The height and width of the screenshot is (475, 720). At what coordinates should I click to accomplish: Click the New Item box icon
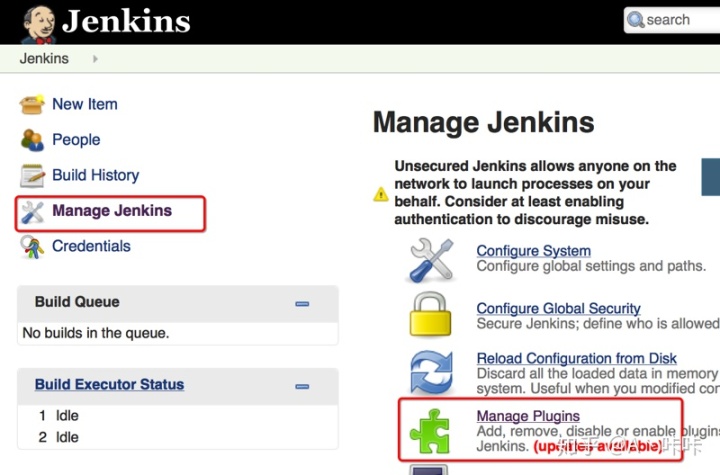click(x=32, y=104)
